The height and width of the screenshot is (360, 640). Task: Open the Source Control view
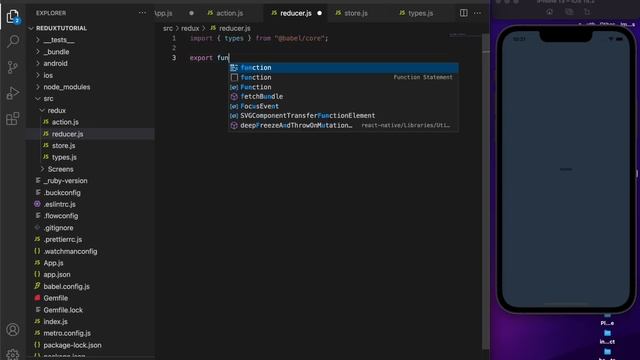click(13, 67)
